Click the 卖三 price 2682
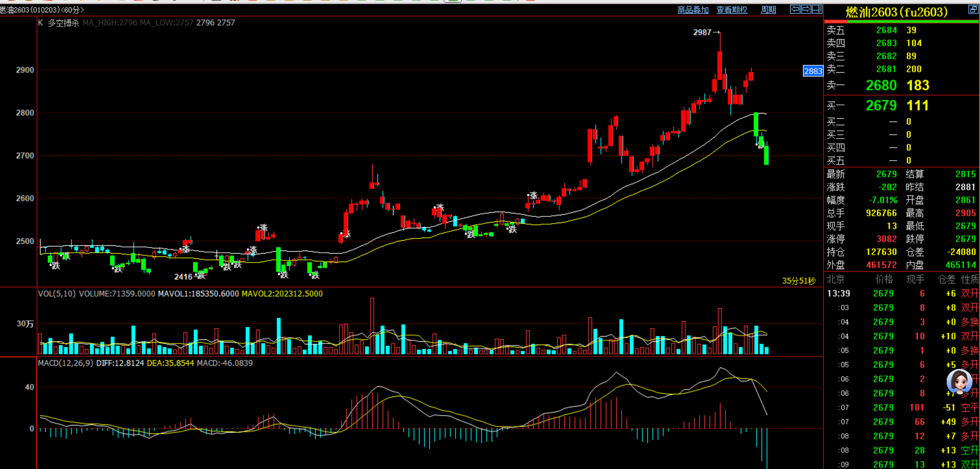 point(887,56)
